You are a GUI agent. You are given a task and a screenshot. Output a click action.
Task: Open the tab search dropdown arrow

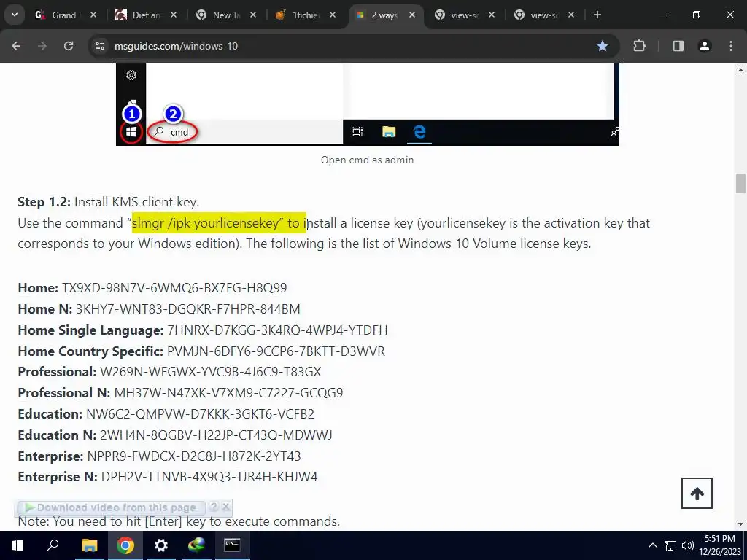(x=15, y=15)
